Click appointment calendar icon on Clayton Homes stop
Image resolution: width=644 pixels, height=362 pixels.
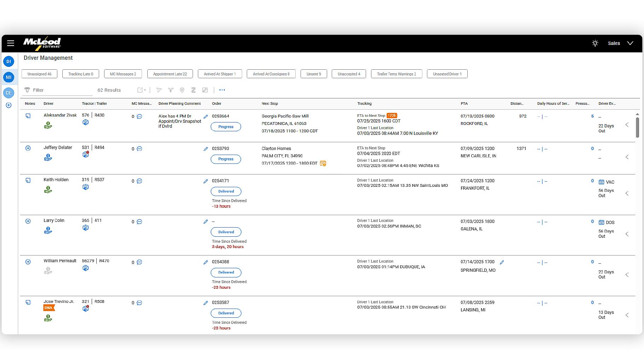tap(323, 163)
